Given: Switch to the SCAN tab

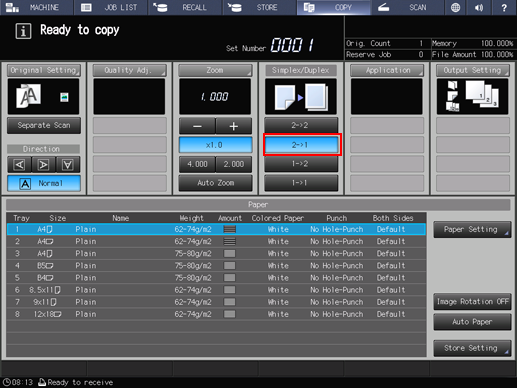Looking at the screenshot, I should (x=408, y=7).
